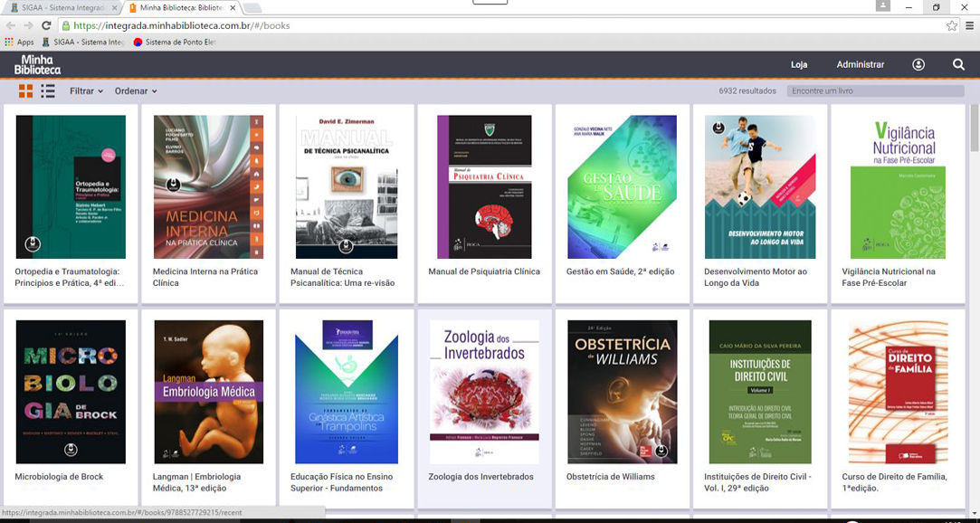Image resolution: width=980 pixels, height=523 pixels.
Task: Bookmark page using the star icon
Action: (951, 26)
